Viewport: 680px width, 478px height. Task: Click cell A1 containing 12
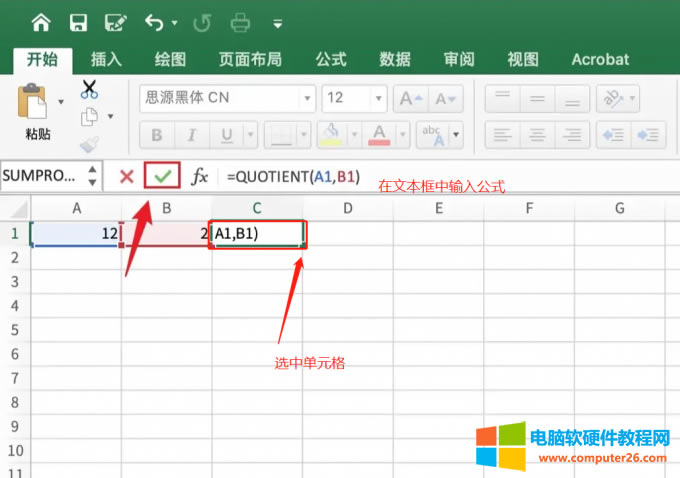pos(76,234)
